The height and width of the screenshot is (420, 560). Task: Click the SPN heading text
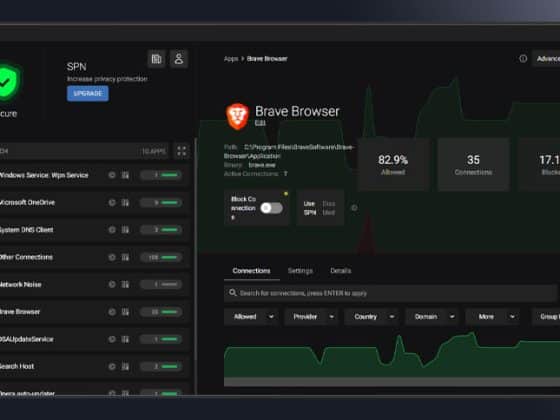(x=76, y=67)
